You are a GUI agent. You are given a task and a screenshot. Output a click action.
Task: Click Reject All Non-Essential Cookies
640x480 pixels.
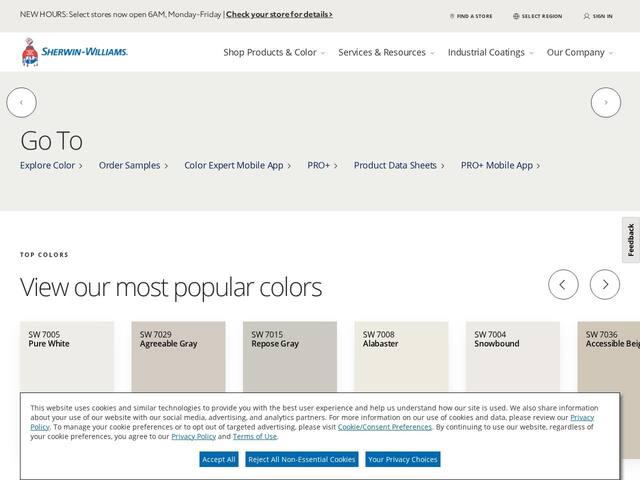point(302,459)
